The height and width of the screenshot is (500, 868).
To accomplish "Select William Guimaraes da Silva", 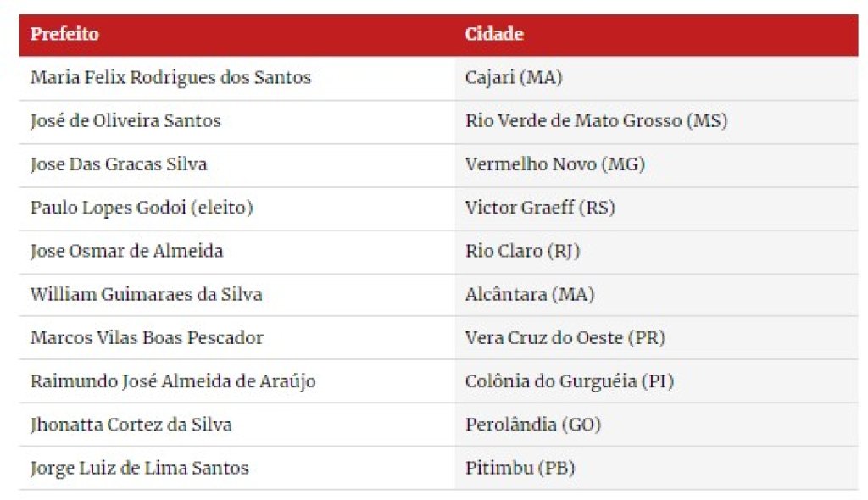I will point(146,295).
